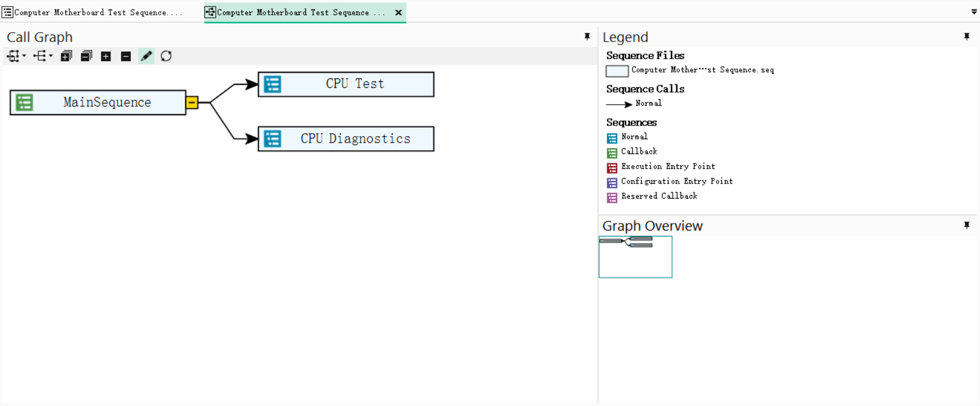Click the green MainSequence callback icon
Image resolution: width=980 pixels, height=406 pixels.
pyautogui.click(x=24, y=102)
